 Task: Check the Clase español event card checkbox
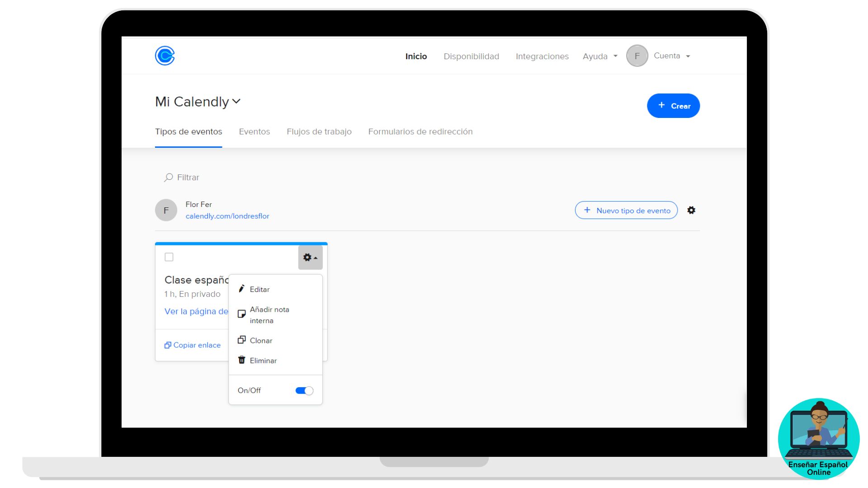(169, 257)
